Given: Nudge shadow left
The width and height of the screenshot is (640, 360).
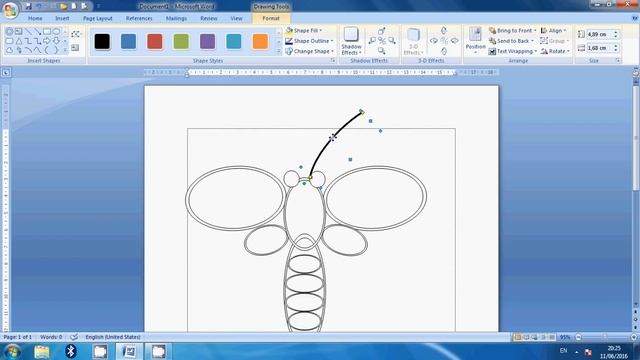Looking at the screenshot, I should 372,40.
